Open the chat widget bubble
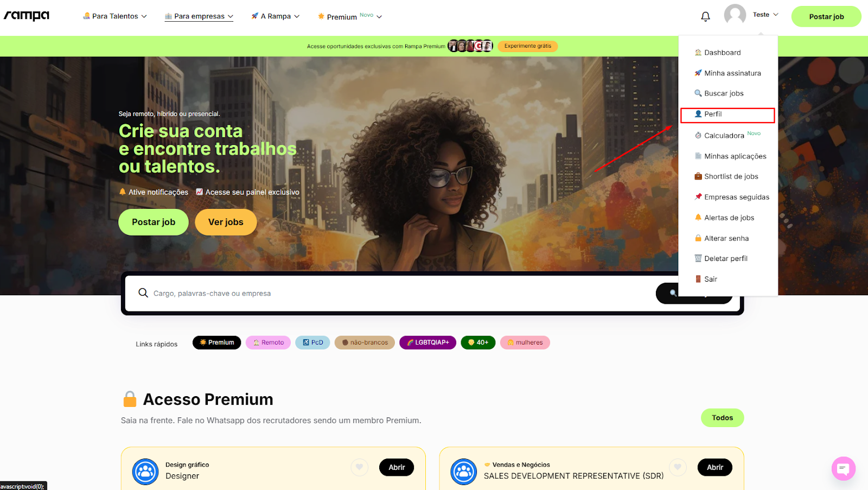Screen dimensions: 868x490 point(844,468)
